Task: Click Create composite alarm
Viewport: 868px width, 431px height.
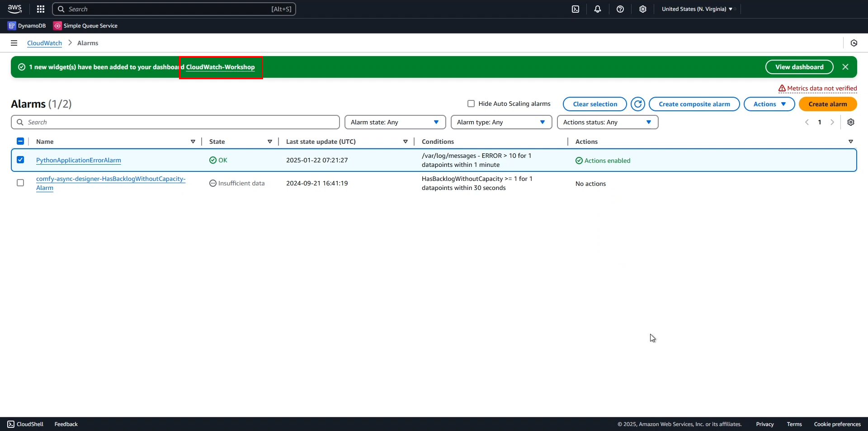Action: tap(694, 104)
